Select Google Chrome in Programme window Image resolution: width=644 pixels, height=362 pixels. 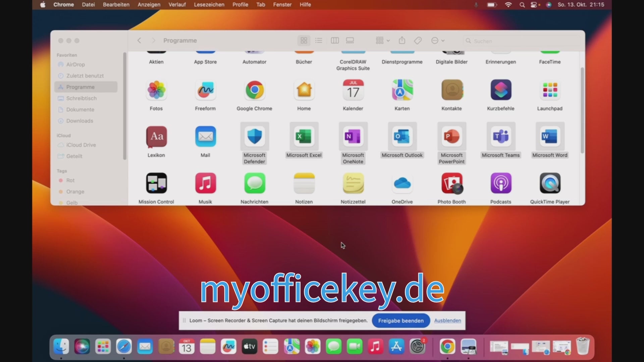click(x=255, y=90)
